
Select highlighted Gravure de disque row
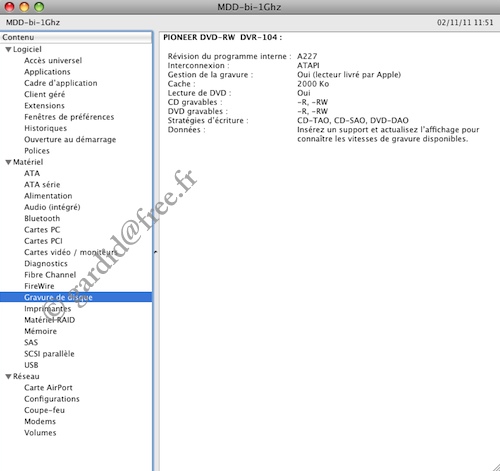tap(76, 297)
